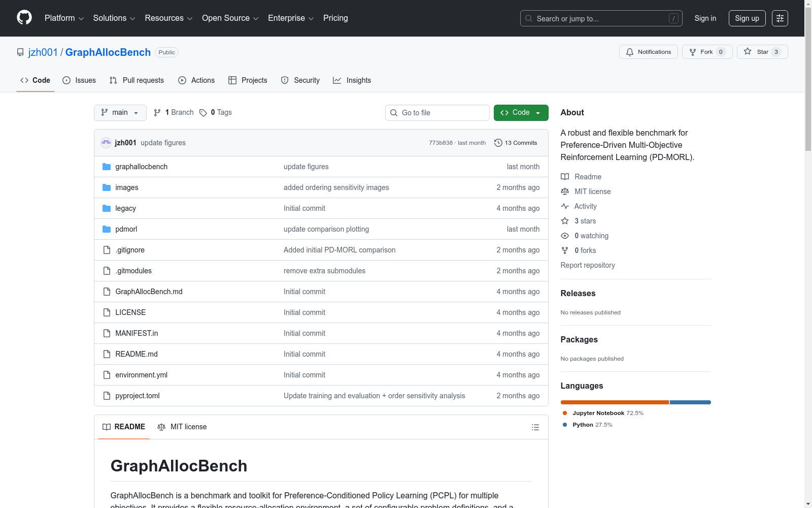The height and width of the screenshot is (508, 812).
Task: Click the eye icon next to watching
Action: 565,236
